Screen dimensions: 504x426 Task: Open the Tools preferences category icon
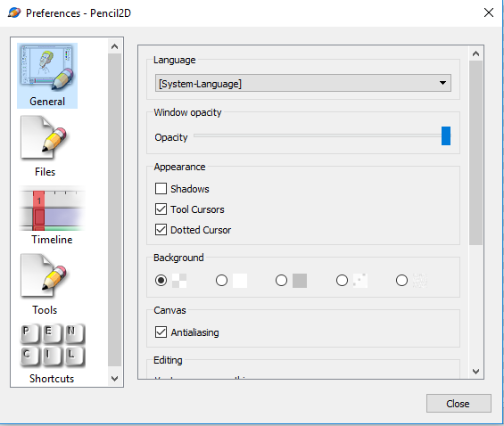(x=44, y=275)
